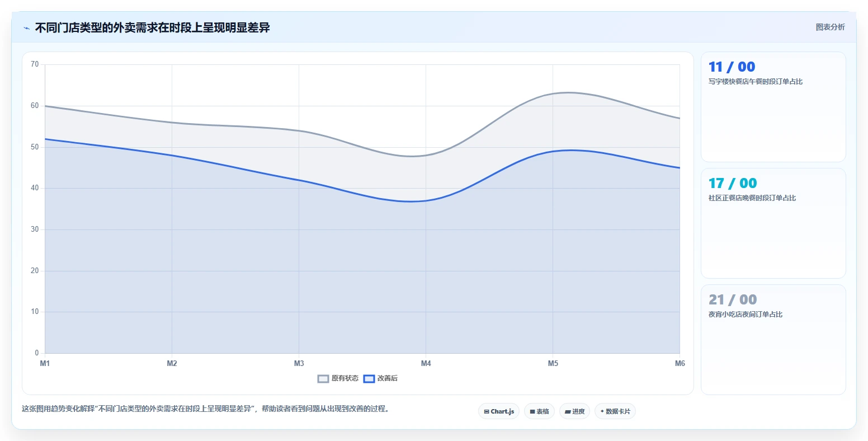Click the 原有状态 legend label
Screen dimensions: 868x441
[345, 379]
